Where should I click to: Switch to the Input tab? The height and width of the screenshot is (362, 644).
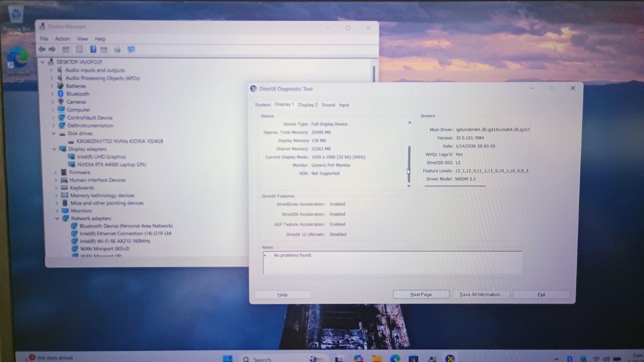pyautogui.click(x=344, y=105)
